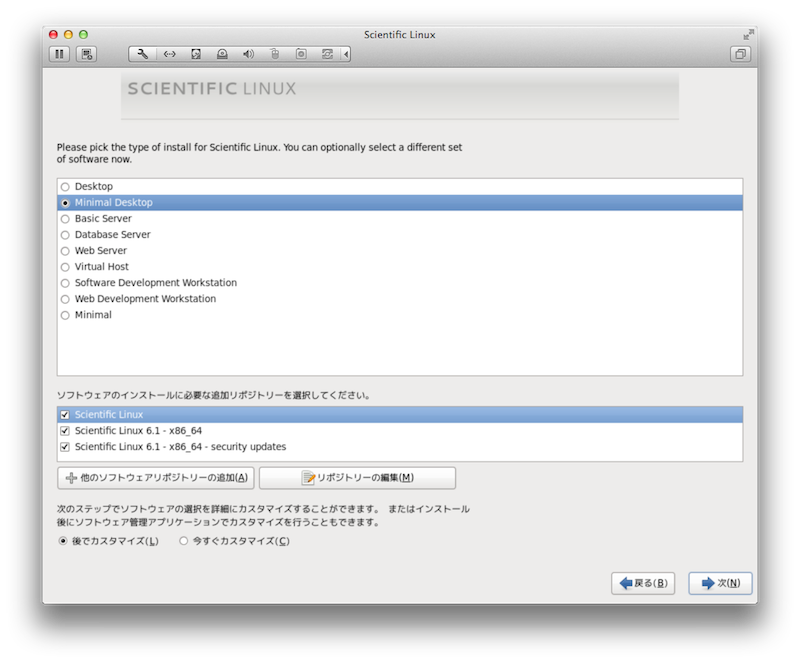Click the CD/DVD drive icon
This screenshot has height=663, width=800.
(x=222, y=54)
